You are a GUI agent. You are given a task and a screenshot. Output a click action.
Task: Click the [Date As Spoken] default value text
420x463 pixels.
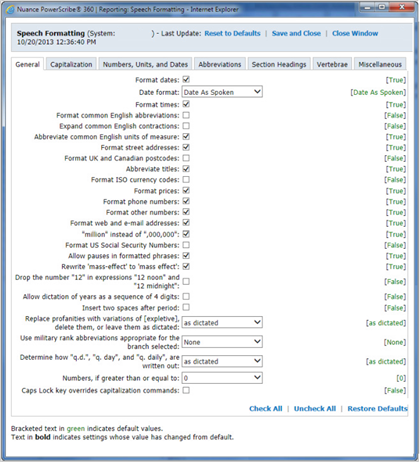point(378,92)
